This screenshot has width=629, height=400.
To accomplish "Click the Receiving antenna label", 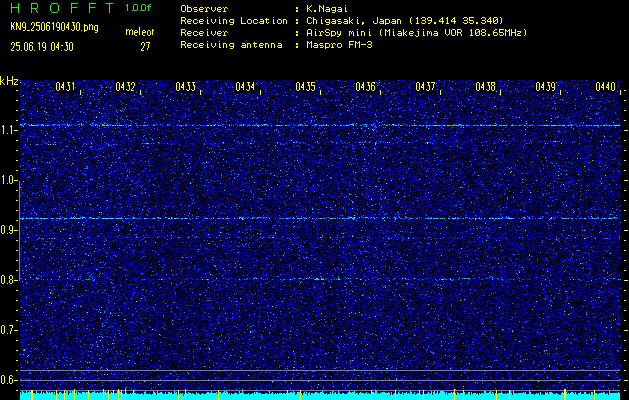I will 231,45.
